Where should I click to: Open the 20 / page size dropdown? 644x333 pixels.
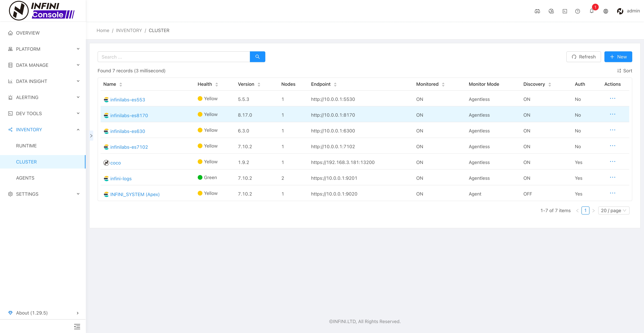click(x=613, y=210)
